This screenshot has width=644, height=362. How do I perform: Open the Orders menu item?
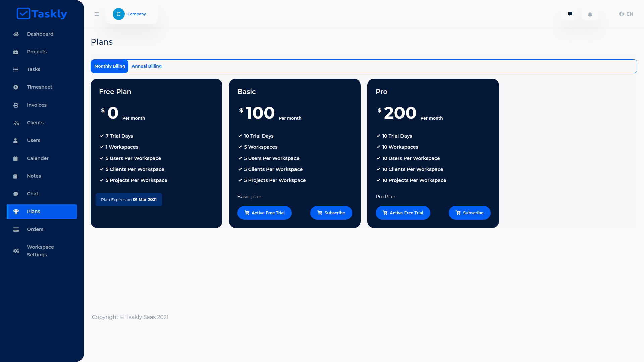(x=35, y=229)
